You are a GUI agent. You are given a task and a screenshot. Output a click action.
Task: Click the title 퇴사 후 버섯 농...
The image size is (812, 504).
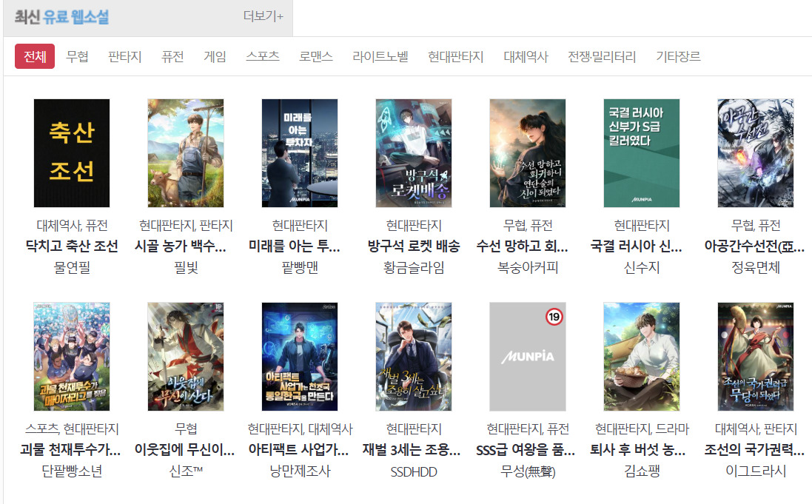(x=637, y=450)
